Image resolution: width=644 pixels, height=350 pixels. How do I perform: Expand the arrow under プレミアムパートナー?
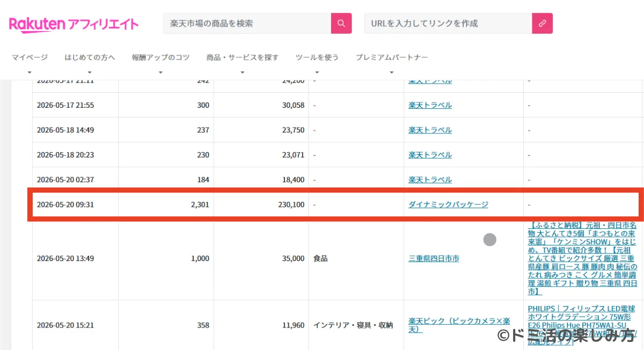point(392,72)
